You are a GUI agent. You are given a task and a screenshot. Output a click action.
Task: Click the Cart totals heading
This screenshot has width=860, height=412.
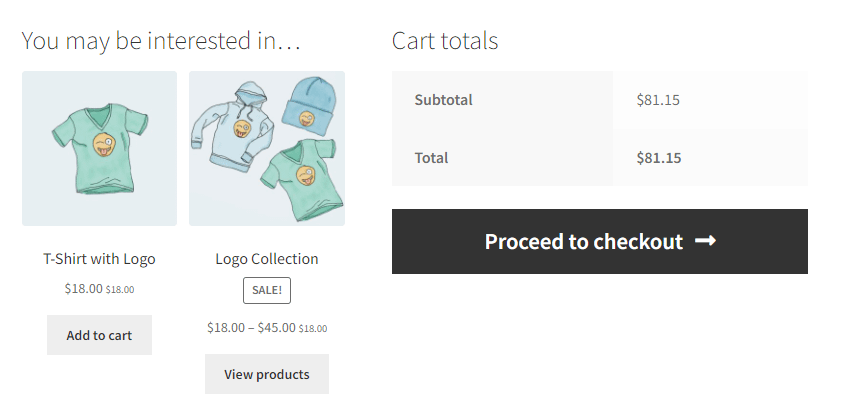pyautogui.click(x=445, y=41)
